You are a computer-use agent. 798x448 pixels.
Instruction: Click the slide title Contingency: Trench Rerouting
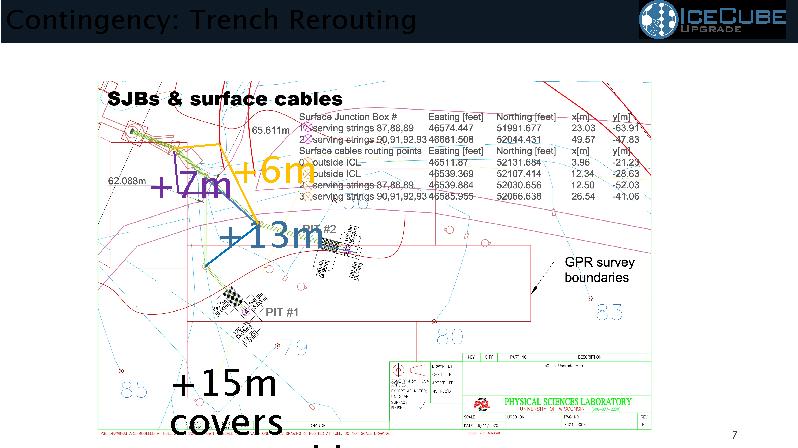tap(209, 19)
